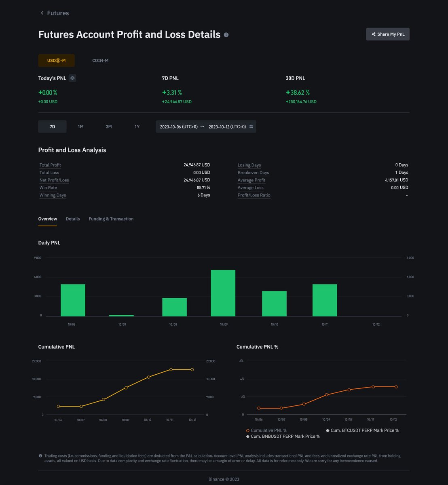Screen dimensions: 448x485
Task: Click the Winning Days label
Action: 53,195
